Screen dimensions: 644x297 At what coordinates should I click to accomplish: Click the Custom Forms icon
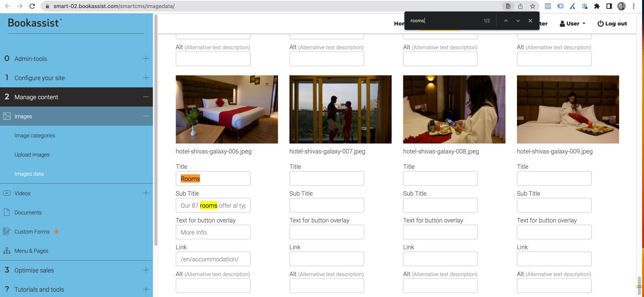(x=7, y=231)
